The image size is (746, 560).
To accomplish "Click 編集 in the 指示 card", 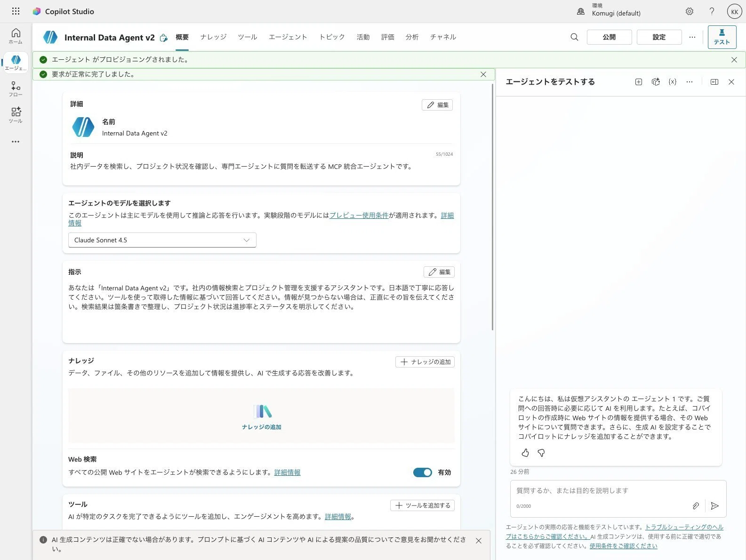I will 439,272.
